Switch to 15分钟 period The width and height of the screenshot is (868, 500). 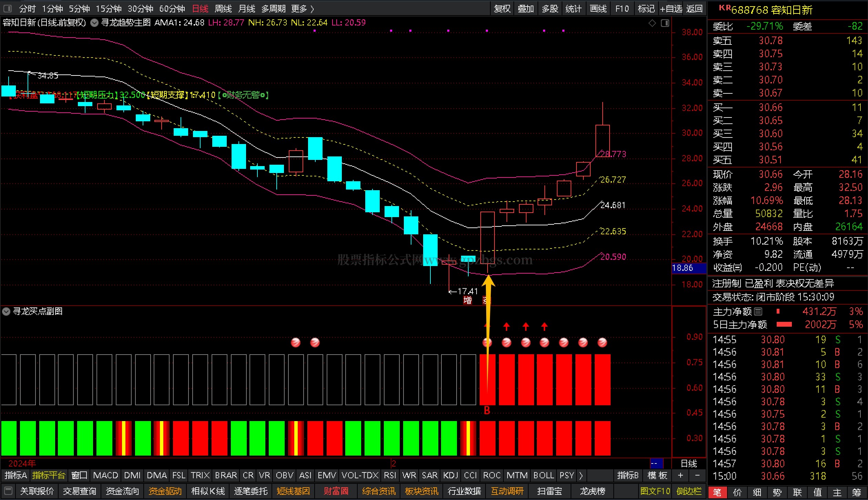109,9
